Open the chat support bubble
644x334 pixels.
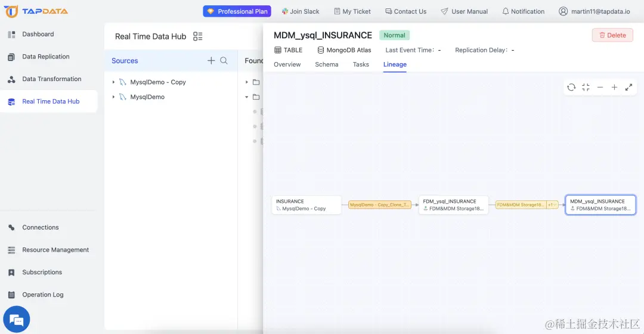coord(17,319)
